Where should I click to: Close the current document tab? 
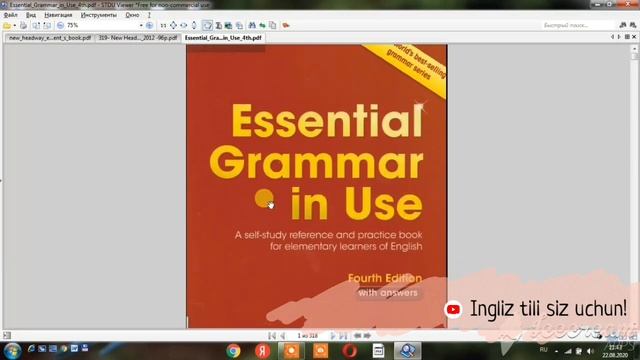tap(634, 37)
